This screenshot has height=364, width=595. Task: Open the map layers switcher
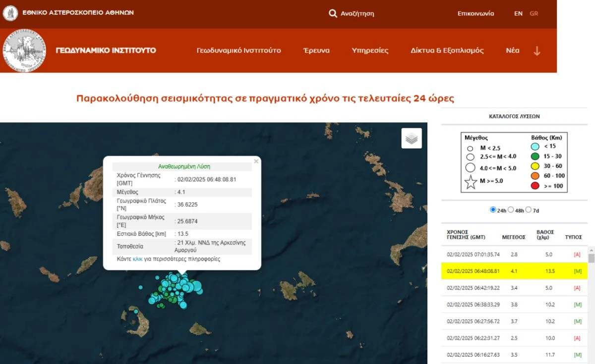coord(412,138)
